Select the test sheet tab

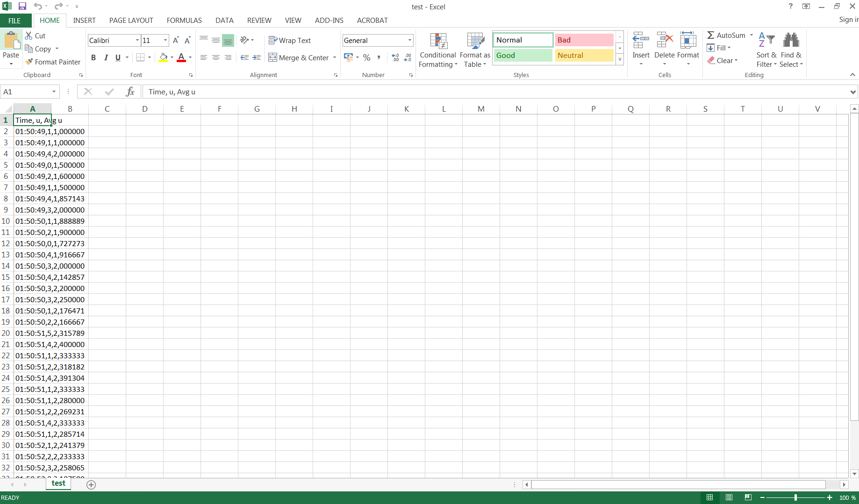point(58,483)
